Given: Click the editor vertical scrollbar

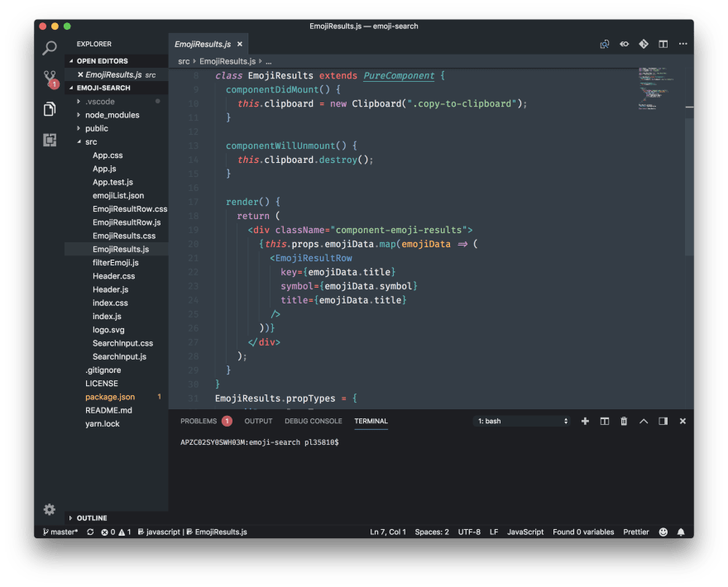Looking at the screenshot, I should tap(689, 186).
